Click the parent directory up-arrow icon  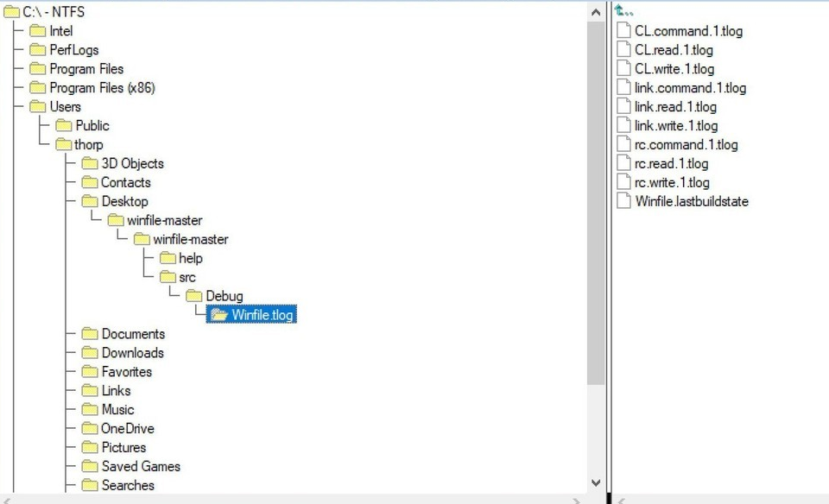(x=623, y=12)
